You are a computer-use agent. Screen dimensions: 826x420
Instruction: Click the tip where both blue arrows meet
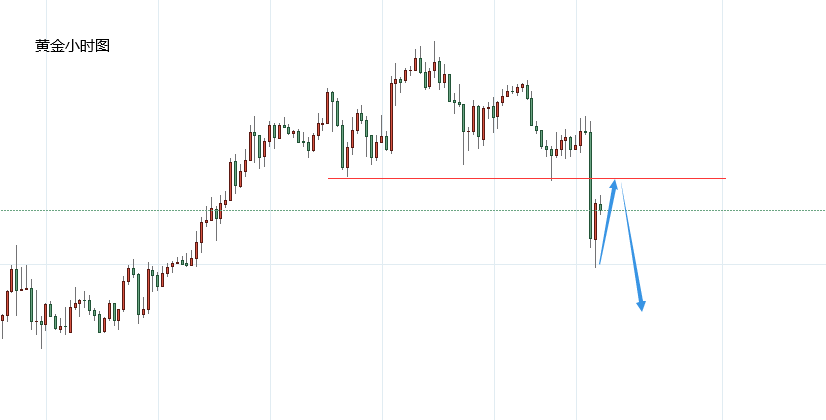pyautogui.click(x=618, y=182)
